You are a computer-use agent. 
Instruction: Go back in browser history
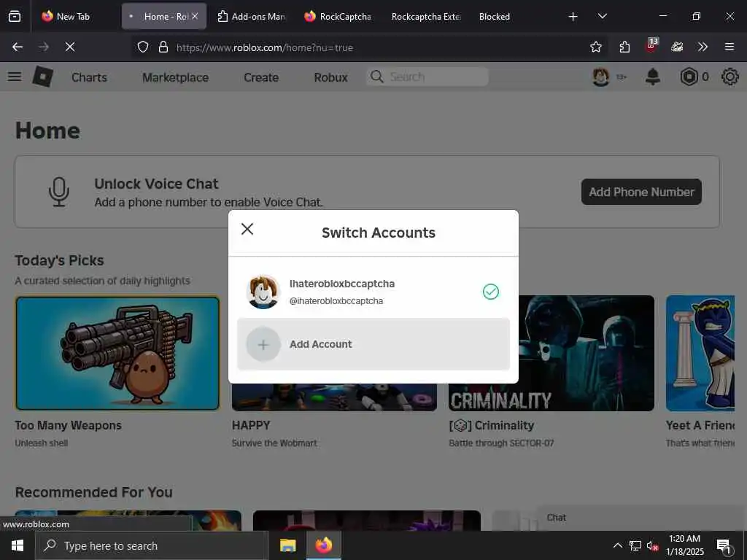coord(18,47)
